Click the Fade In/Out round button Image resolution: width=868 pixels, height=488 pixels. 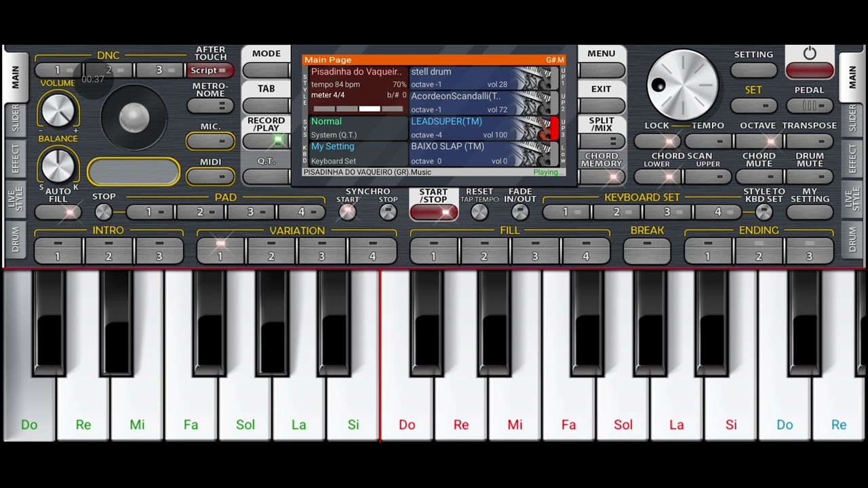[520, 212]
